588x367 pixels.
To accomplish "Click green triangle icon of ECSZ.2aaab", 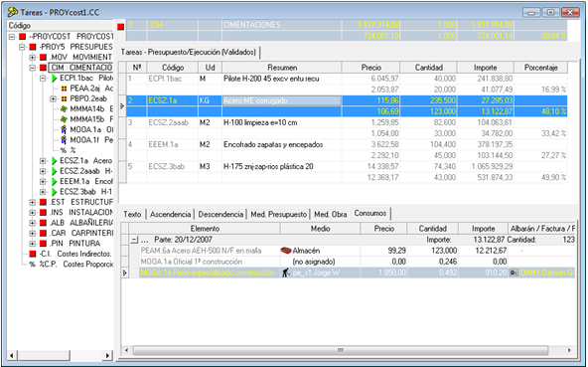I will coord(54,171).
